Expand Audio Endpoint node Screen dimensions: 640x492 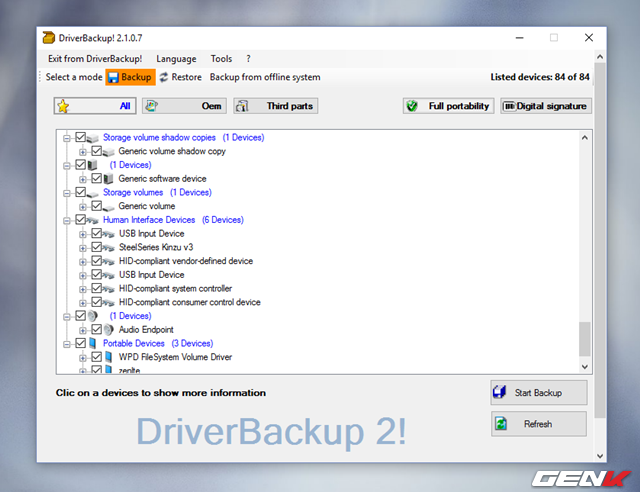tap(82, 330)
